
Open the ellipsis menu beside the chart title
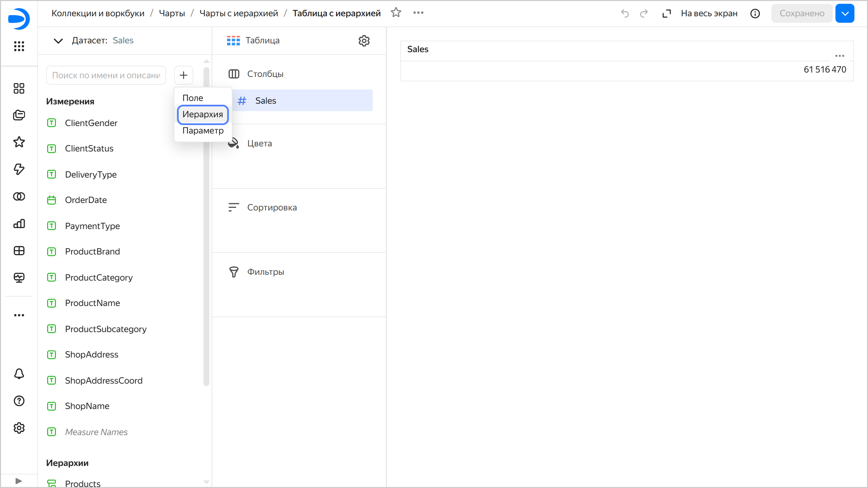point(418,13)
